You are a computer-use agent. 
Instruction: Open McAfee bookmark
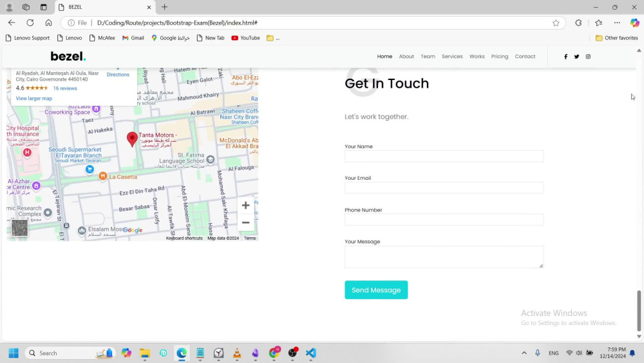(x=102, y=38)
